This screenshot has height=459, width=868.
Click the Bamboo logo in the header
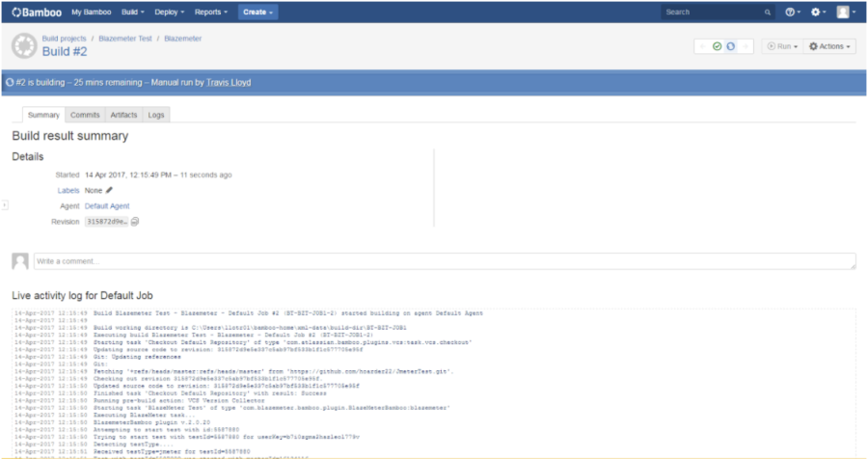(35, 13)
